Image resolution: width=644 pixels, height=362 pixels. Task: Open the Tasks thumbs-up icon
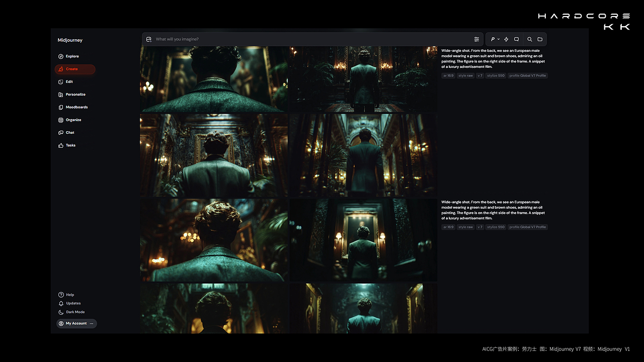61,145
